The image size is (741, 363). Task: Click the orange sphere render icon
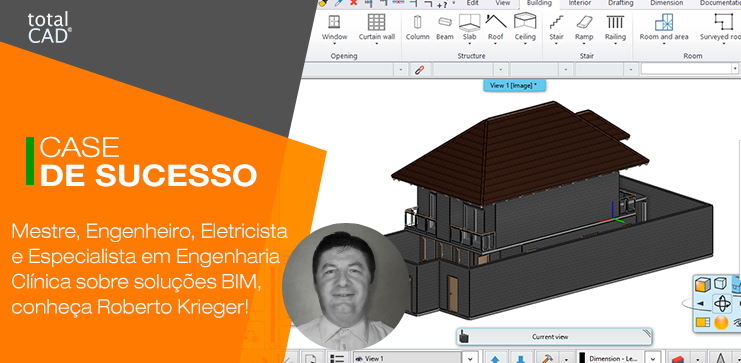click(721, 323)
